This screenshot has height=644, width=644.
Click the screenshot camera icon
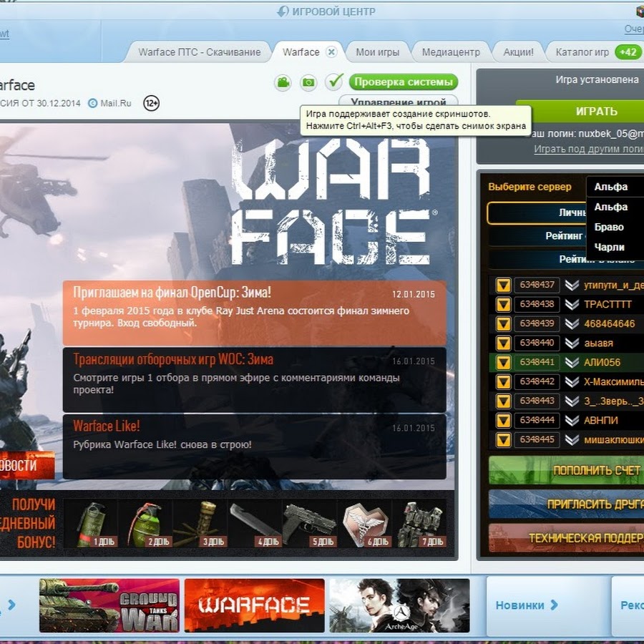(x=308, y=82)
